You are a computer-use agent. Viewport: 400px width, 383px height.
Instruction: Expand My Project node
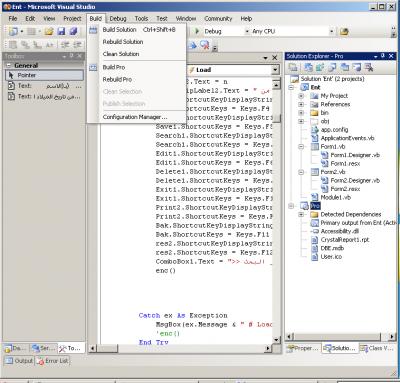[301, 96]
